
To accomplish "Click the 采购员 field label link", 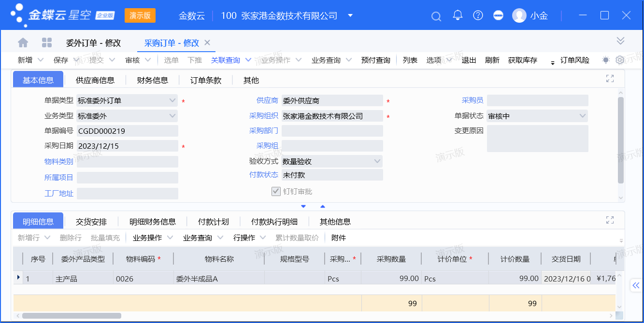I will pyautogui.click(x=472, y=100).
